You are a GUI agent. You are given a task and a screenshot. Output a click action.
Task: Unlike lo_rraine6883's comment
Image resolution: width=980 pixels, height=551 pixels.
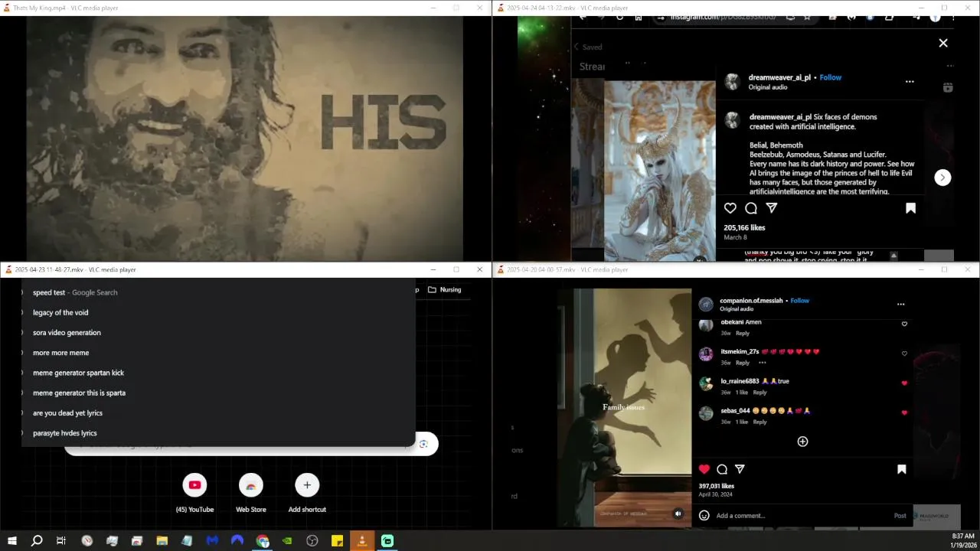click(x=904, y=383)
